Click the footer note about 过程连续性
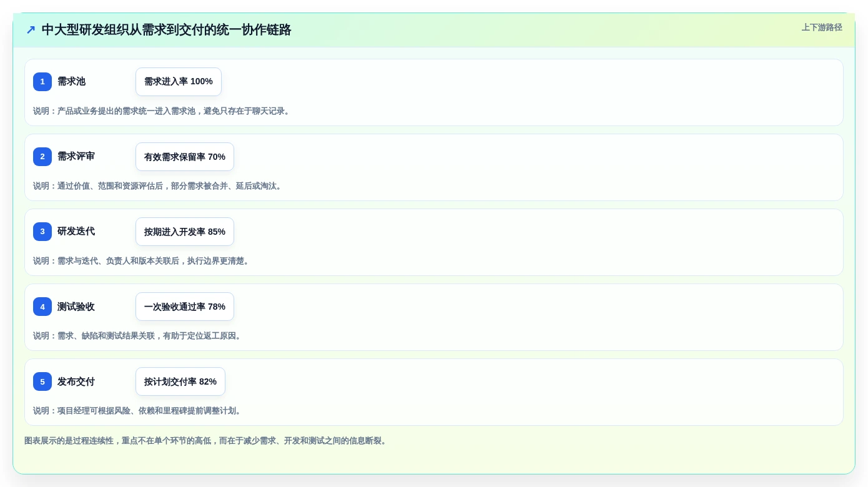 (x=207, y=441)
